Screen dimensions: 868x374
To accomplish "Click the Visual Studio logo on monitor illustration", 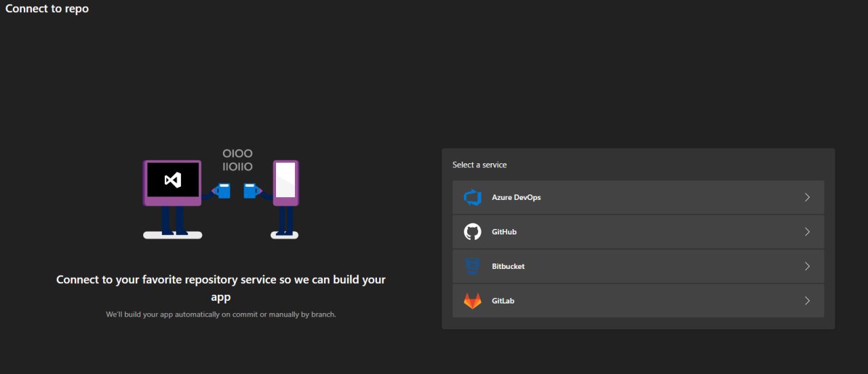I will [173, 180].
